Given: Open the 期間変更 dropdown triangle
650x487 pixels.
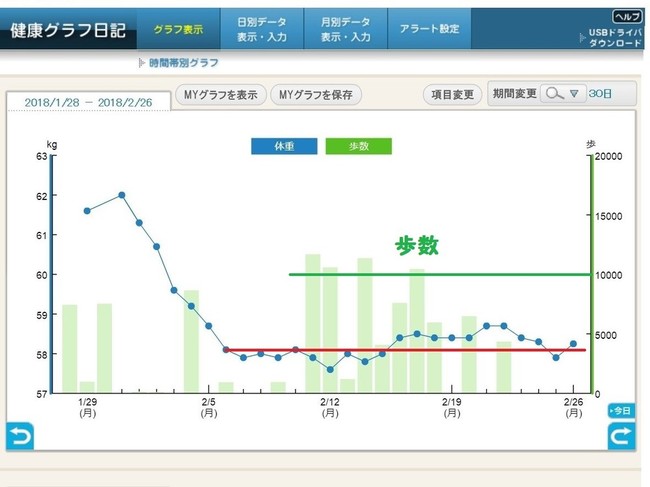Looking at the screenshot, I should [x=574, y=94].
